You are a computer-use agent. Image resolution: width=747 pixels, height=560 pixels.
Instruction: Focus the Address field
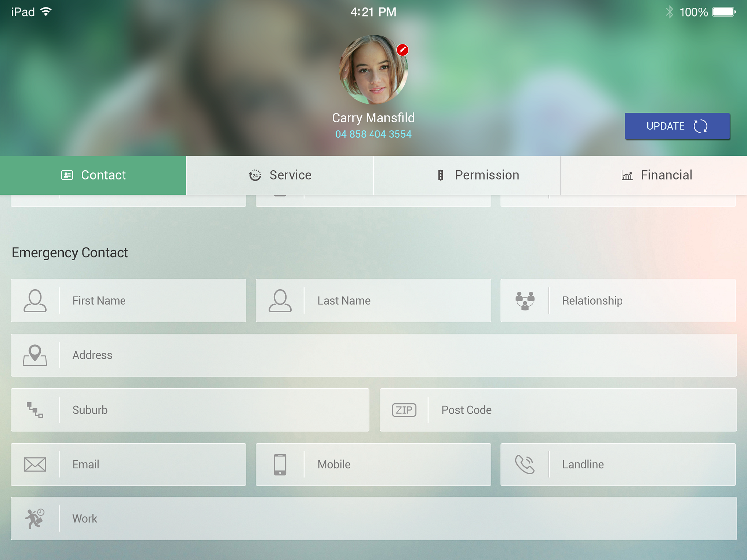coord(373,355)
